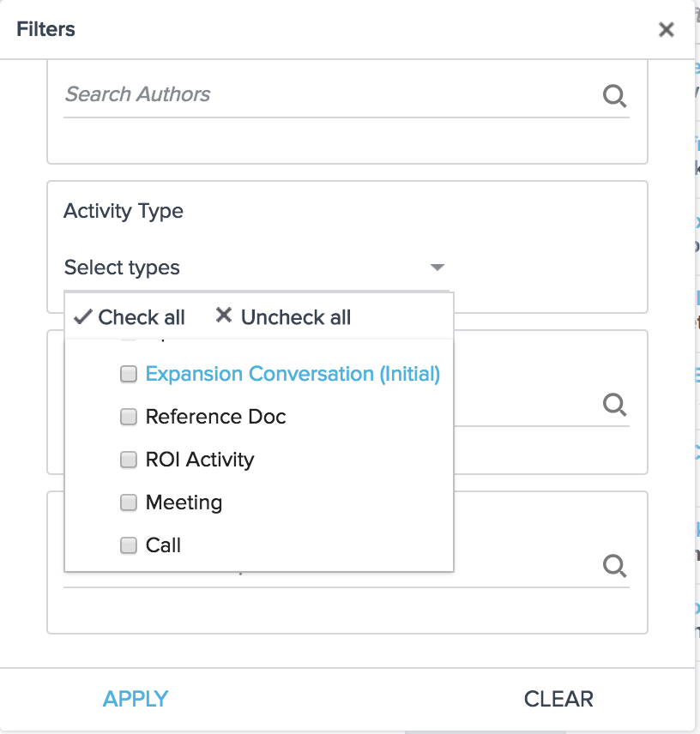Close the Filters dialog with the X icon

(x=666, y=30)
